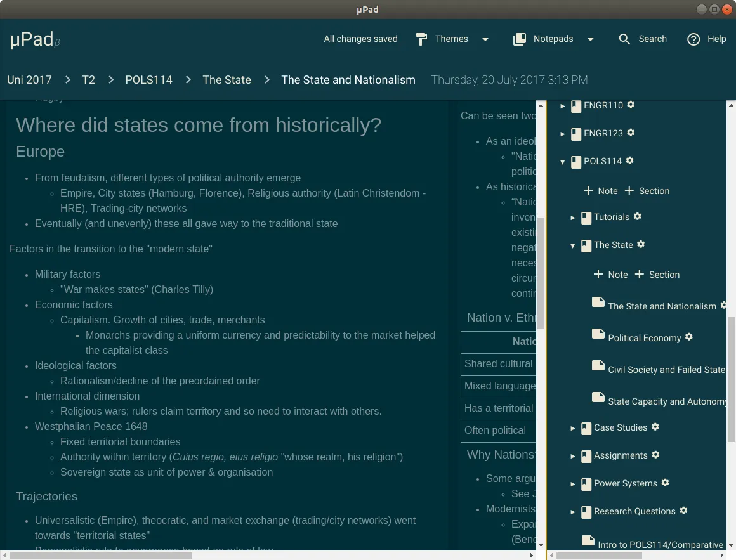Click the Search magnifier icon
736x560 pixels.
[624, 39]
